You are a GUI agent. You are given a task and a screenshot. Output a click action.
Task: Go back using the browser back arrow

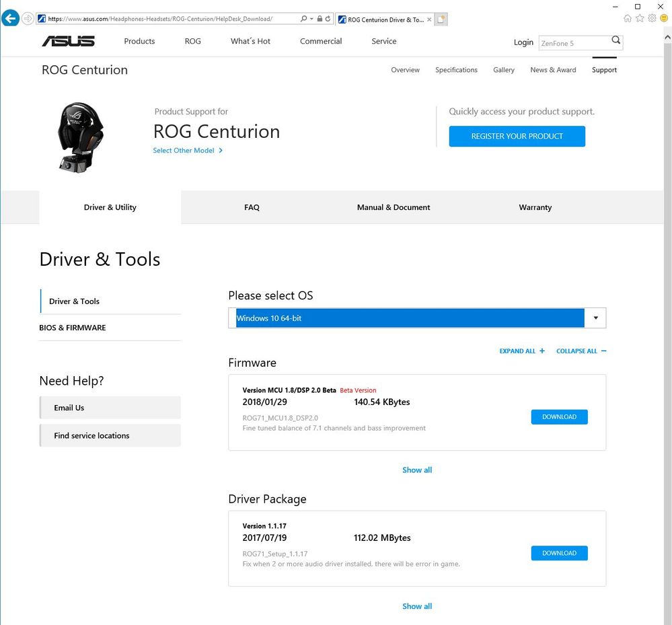10,18
